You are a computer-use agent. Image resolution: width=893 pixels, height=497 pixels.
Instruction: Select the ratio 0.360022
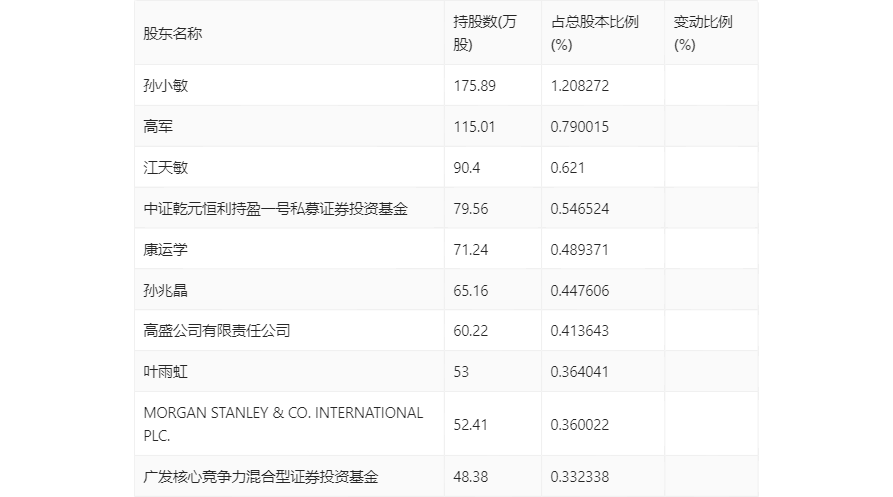click(580, 425)
